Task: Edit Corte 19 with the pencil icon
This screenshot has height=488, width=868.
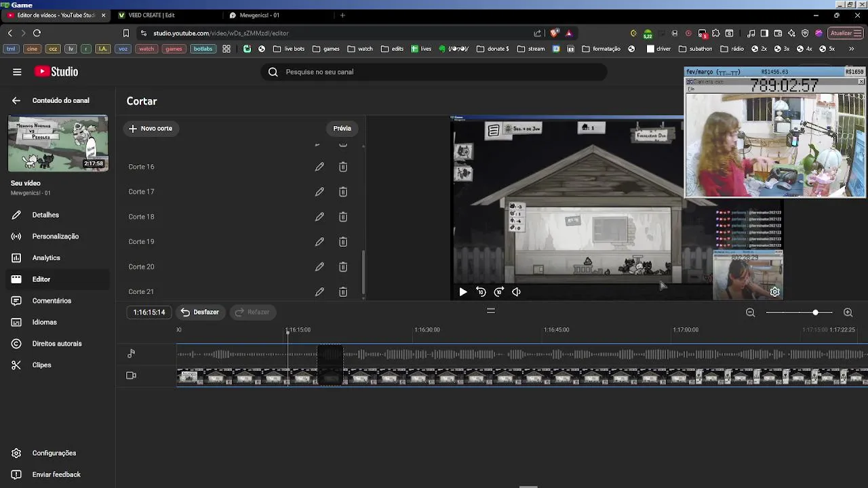Action: [319, 242]
